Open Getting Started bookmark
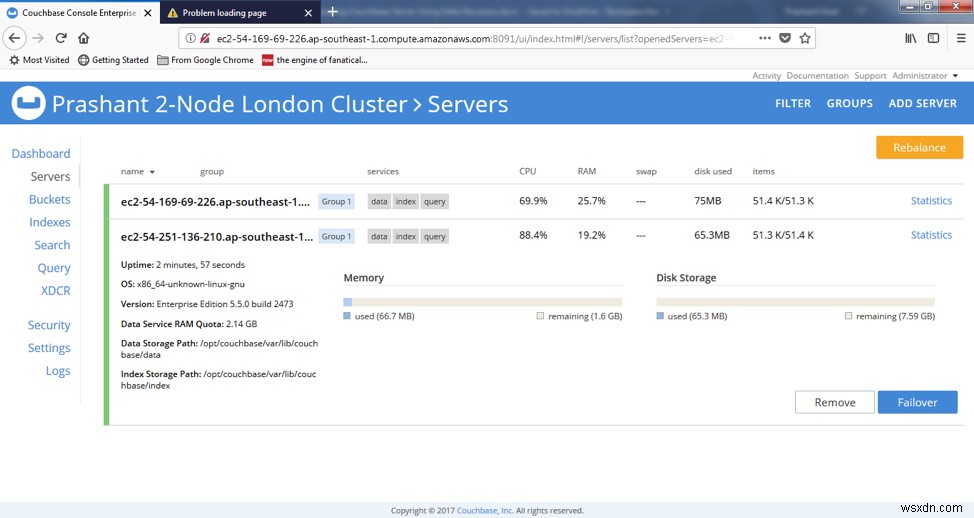 pyautogui.click(x=113, y=60)
